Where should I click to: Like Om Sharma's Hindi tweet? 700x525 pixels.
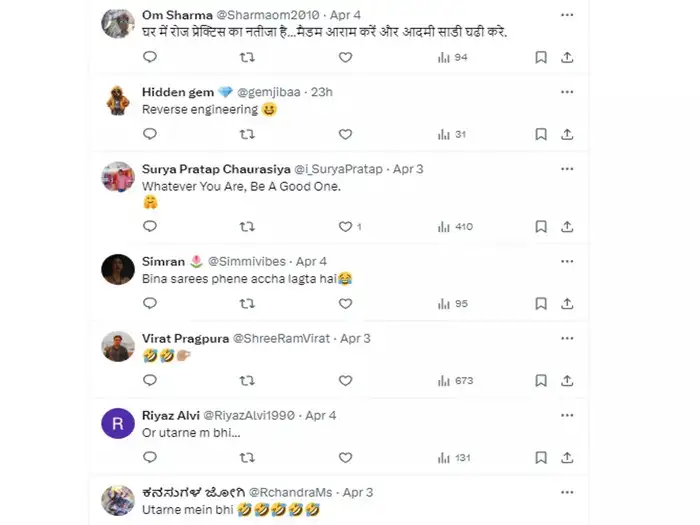(x=345, y=57)
